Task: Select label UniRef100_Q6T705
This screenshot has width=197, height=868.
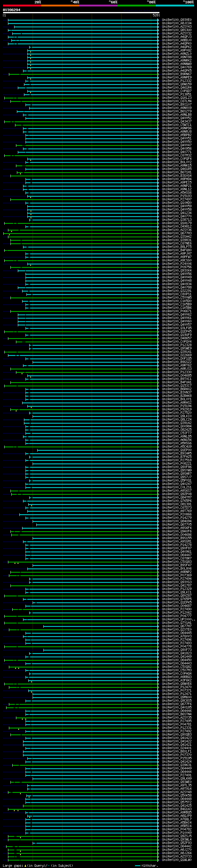Action: 177,524
